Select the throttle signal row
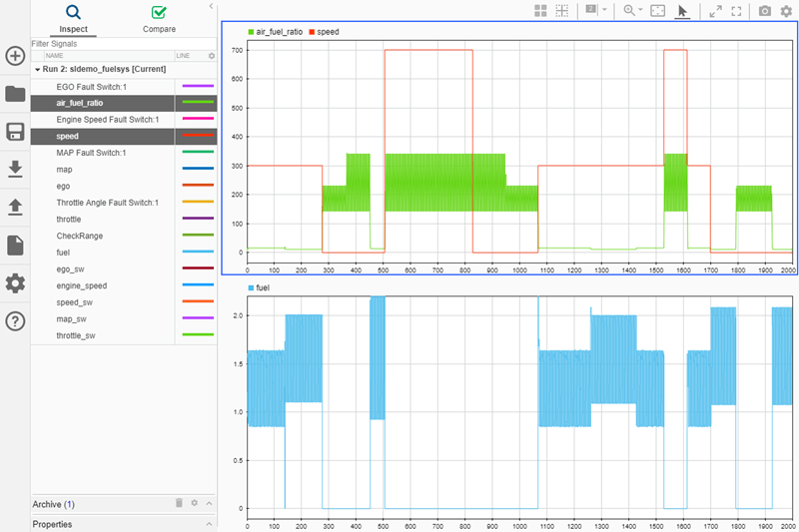The image size is (799, 532). point(124,220)
